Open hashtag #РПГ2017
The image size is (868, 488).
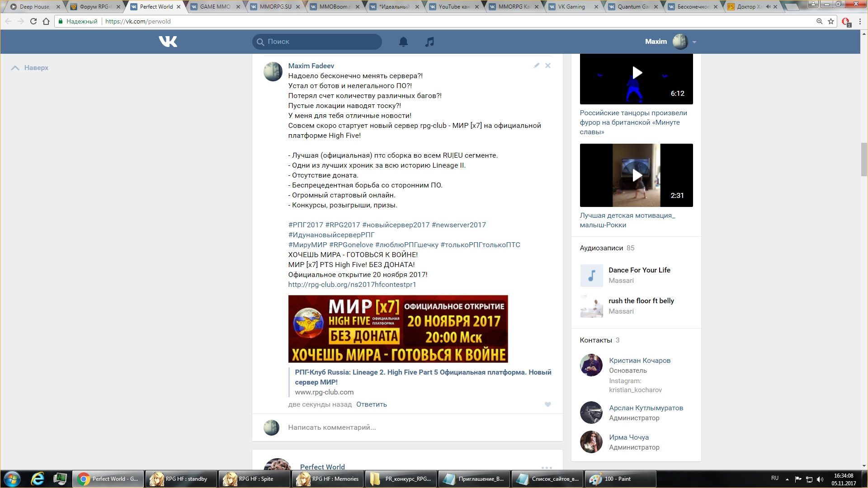click(x=306, y=225)
